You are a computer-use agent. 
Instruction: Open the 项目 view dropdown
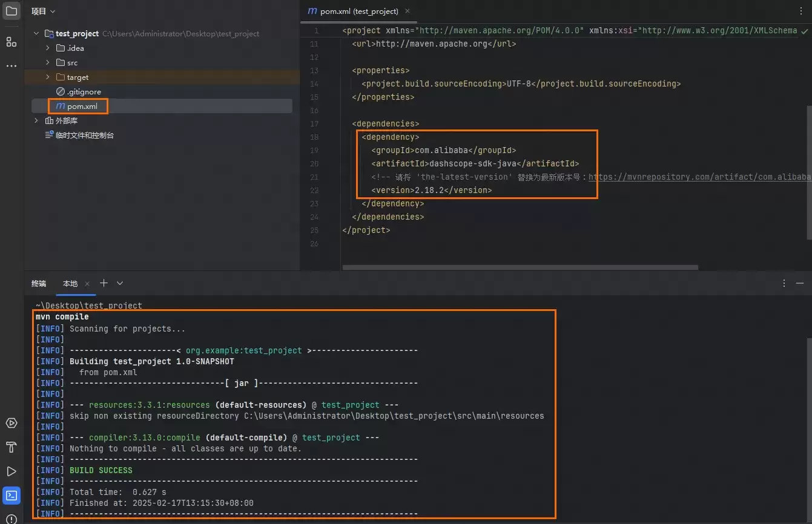(x=44, y=11)
